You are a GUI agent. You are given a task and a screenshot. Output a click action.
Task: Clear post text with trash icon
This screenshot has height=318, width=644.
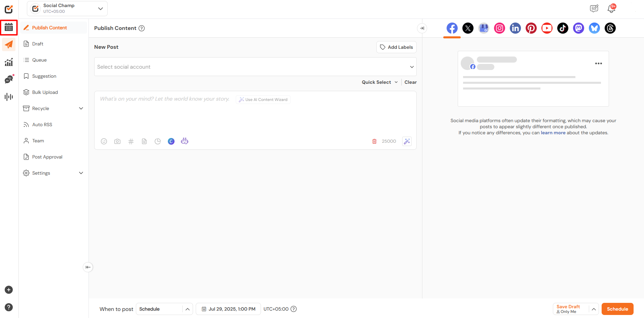click(x=374, y=141)
